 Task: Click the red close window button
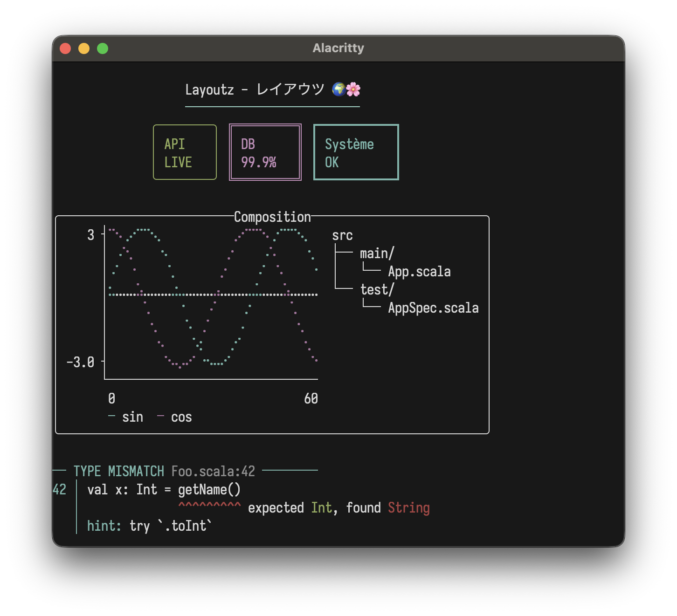click(x=65, y=48)
